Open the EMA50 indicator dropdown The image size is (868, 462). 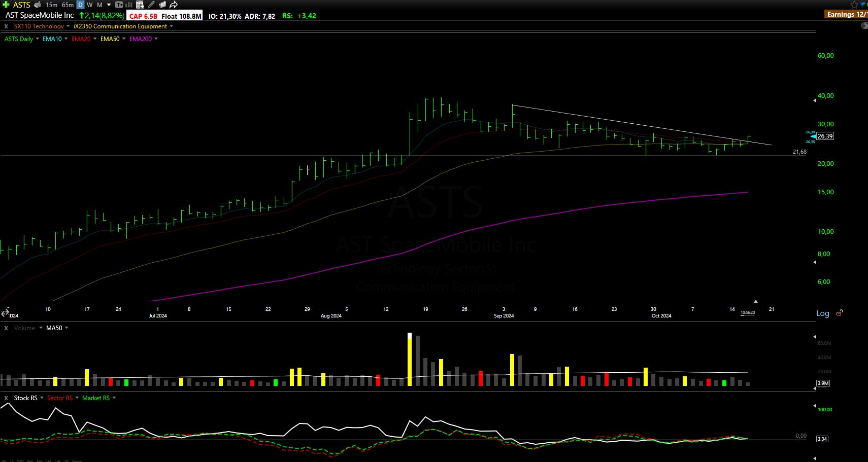tap(124, 39)
